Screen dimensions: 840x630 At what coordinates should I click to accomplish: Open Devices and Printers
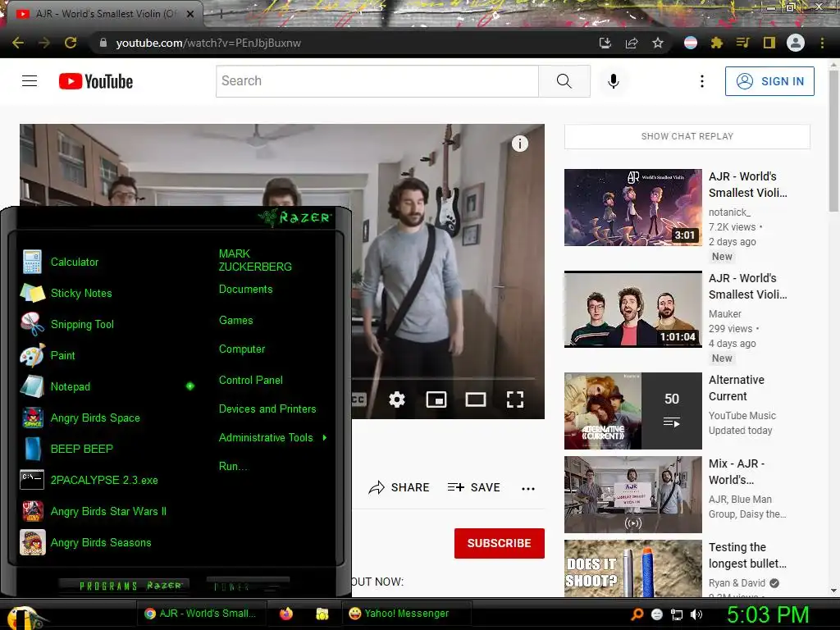pyautogui.click(x=267, y=409)
